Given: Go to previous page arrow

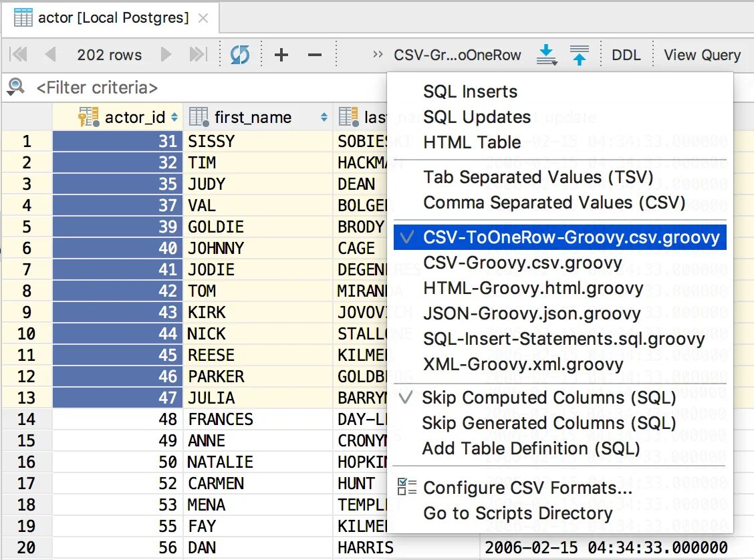Looking at the screenshot, I should pos(50,55).
